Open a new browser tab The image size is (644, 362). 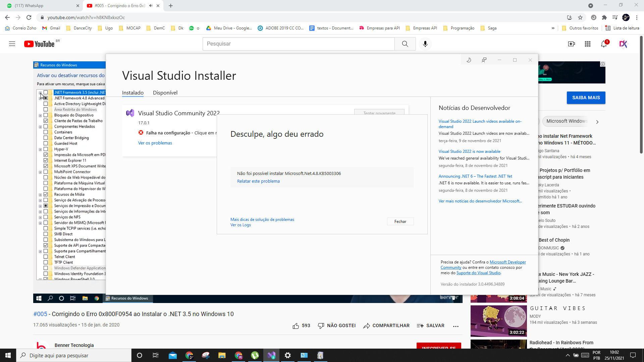tap(171, 6)
